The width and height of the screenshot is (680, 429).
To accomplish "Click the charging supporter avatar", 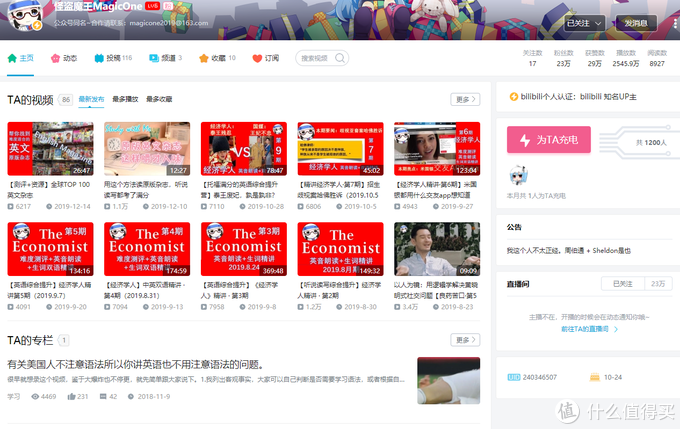I will click(518, 176).
